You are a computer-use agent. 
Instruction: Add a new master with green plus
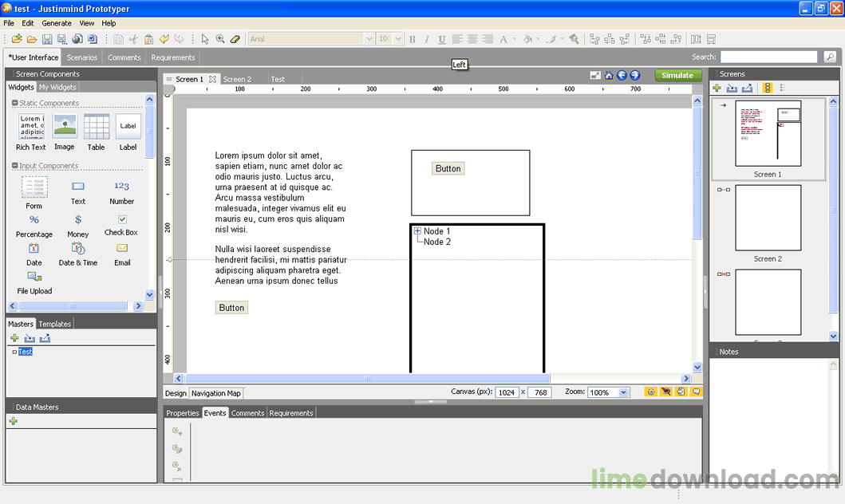[x=14, y=338]
